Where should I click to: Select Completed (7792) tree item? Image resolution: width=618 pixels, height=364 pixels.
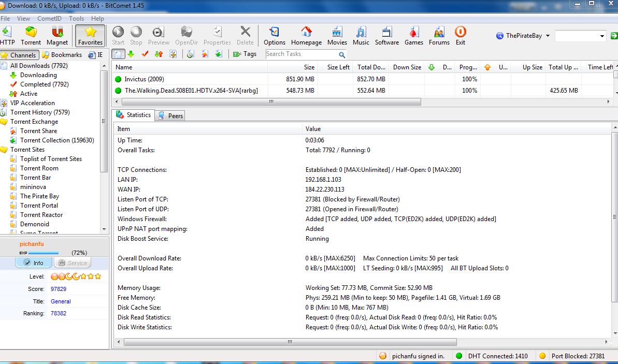[44, 84]
